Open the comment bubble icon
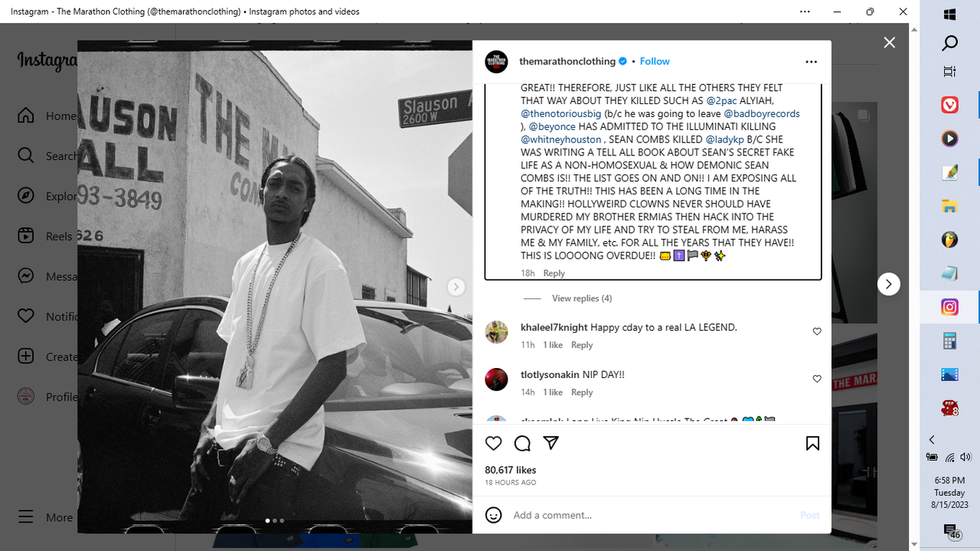The image size is (980, 551). [522, 443]
